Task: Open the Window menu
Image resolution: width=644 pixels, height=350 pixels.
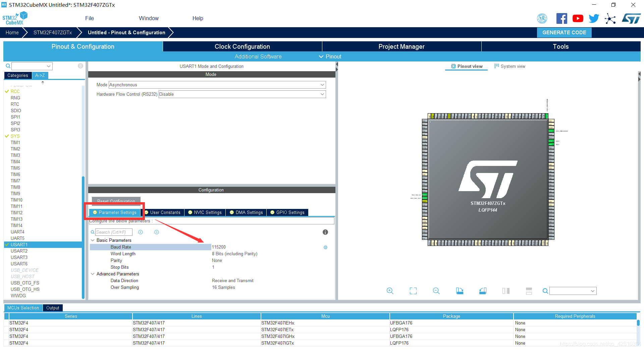Action: pos(149,18)
